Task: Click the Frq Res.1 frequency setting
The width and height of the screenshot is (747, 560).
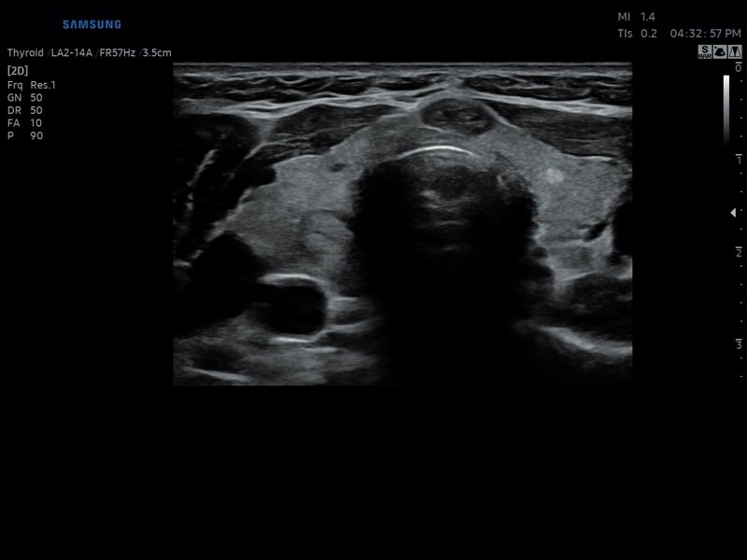Action: 31,84
